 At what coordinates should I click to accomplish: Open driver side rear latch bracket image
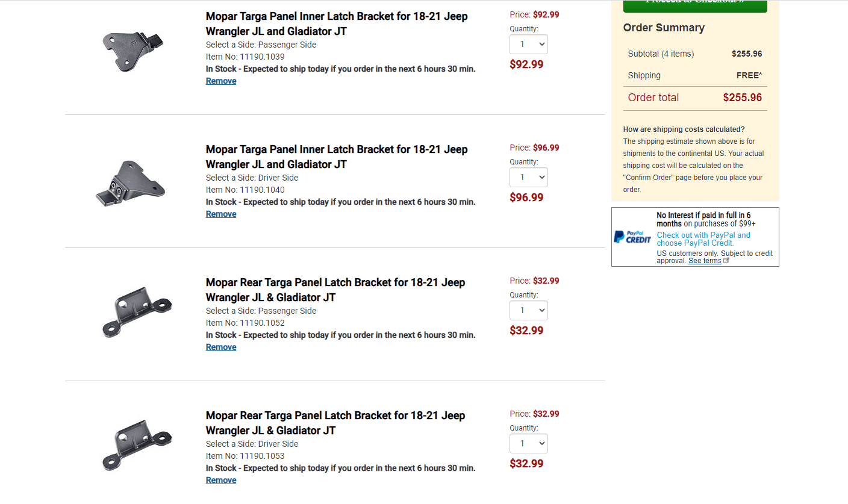pyautogui.click(x=137, y=445)
